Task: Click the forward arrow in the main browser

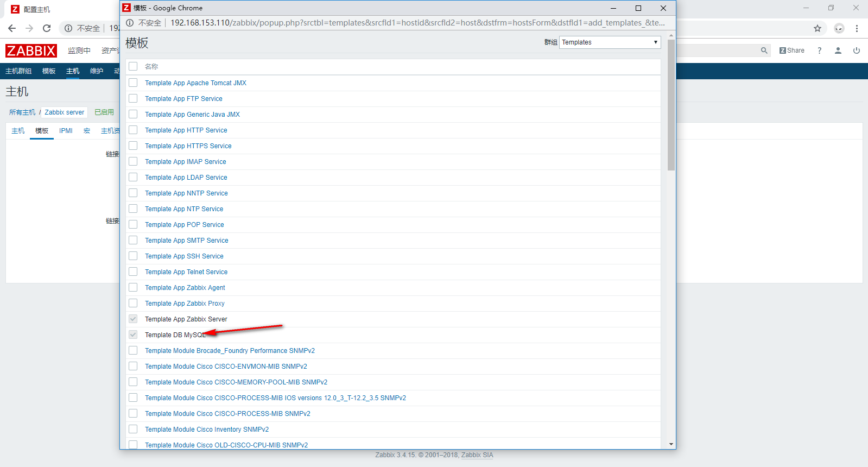Action: [x=29, y=28]
